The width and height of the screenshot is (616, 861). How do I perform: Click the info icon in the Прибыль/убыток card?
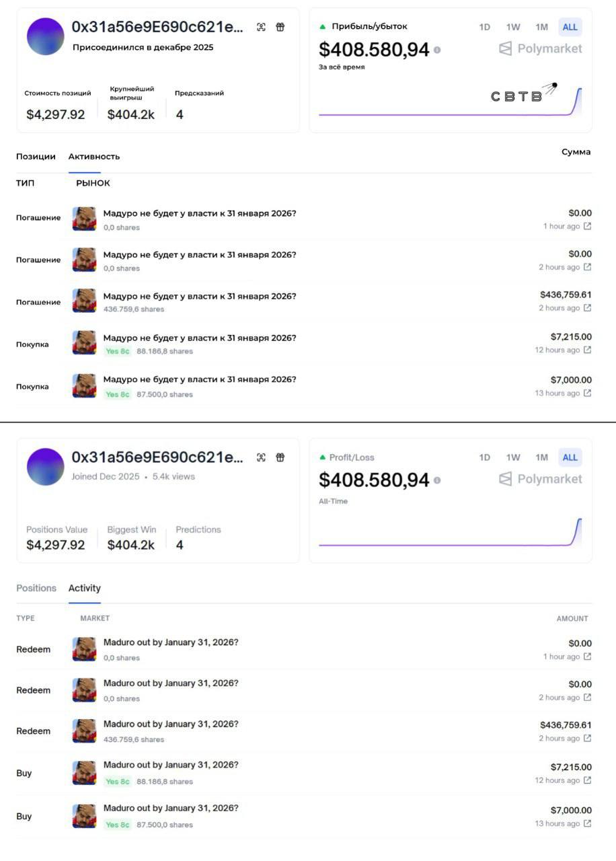[438, 50]
